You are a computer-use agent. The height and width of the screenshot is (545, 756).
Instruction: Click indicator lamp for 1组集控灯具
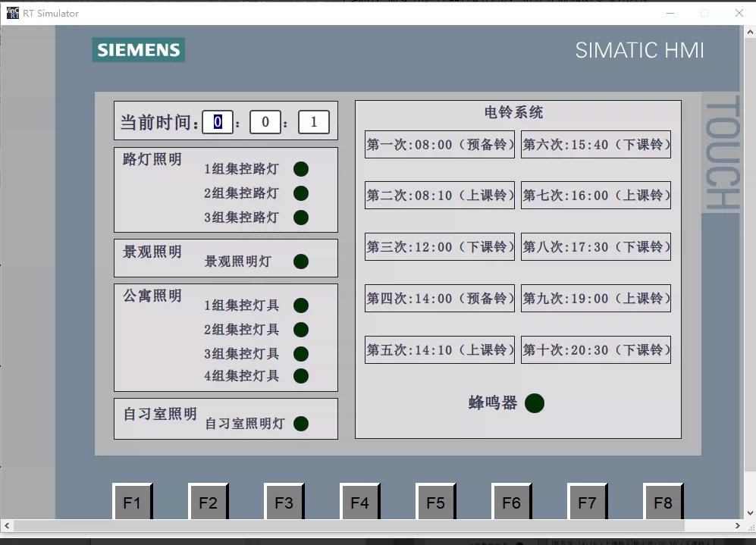pos(301,305)
